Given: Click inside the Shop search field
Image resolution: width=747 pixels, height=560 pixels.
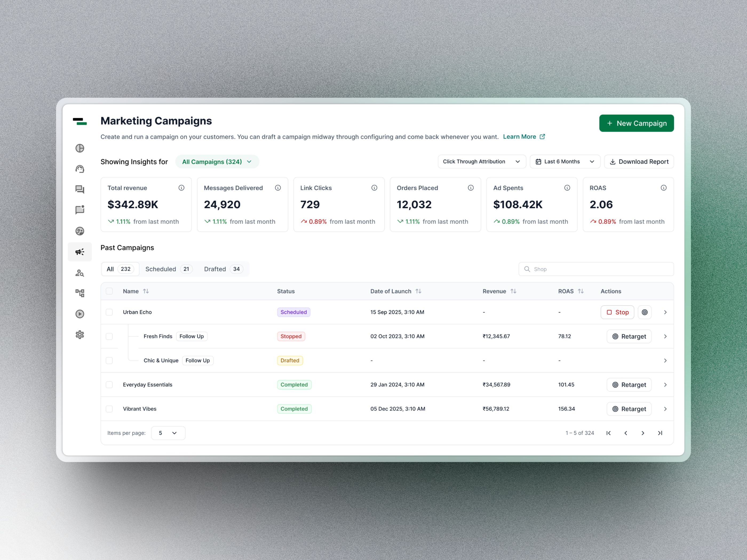Looking at the screenshot, I should pos(595,269).
